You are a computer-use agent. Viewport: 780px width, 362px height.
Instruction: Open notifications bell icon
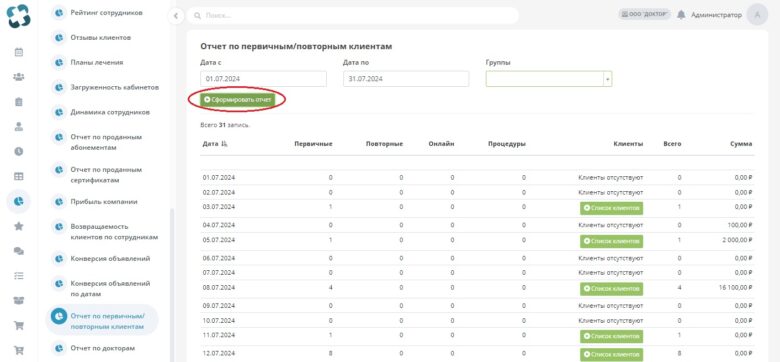click(x=681, y=15)
